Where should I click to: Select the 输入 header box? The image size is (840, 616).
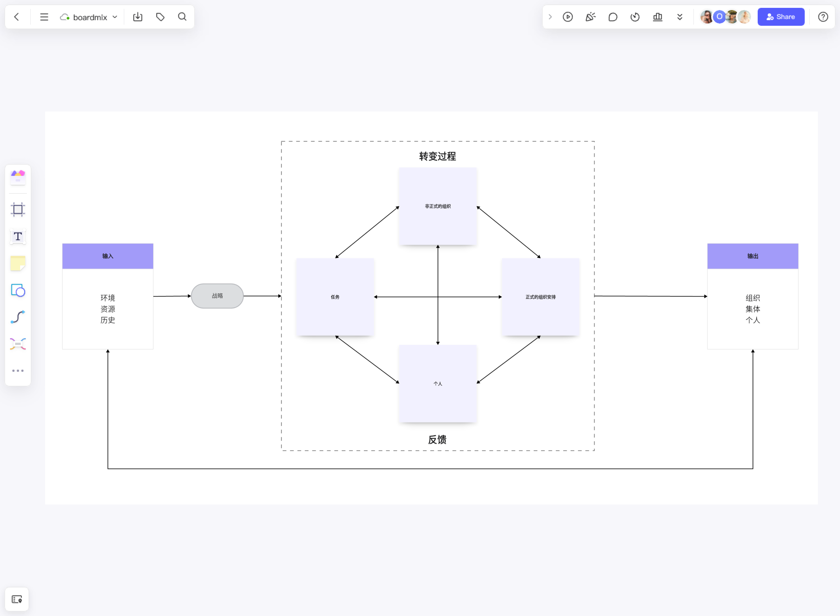(108, 256)
